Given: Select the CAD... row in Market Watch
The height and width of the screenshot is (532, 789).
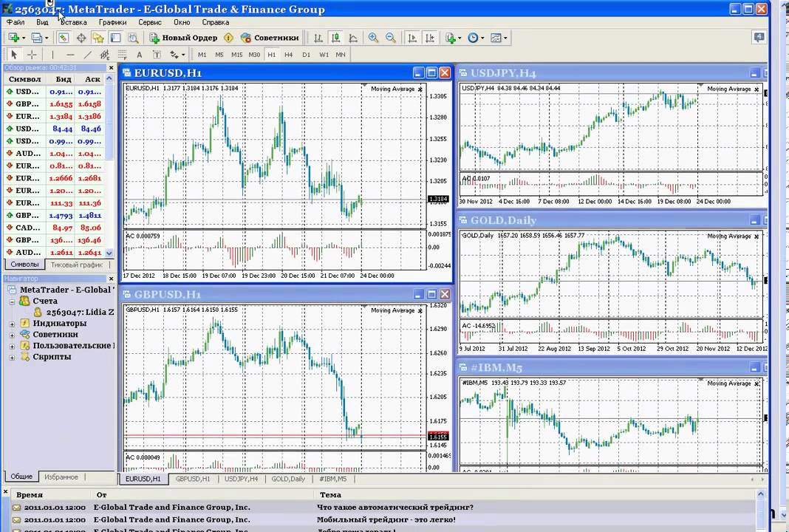Looking at the screenshot, I should pos(54,228).
